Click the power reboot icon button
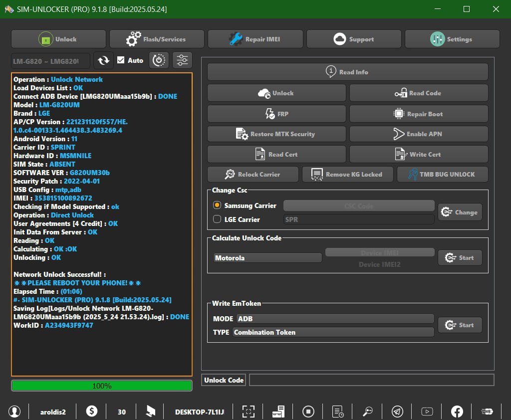The width and height of the screenshot is (511, 420). 159,60
